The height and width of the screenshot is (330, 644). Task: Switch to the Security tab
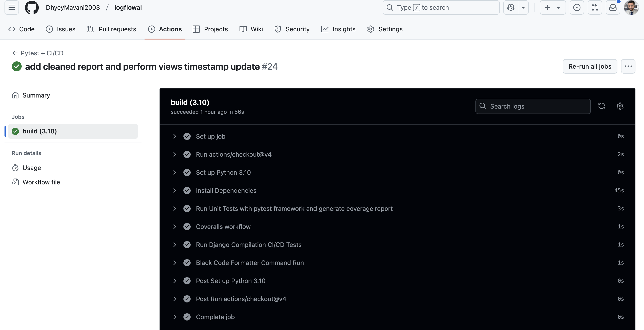pyautogui.click(x=292, y=29)
